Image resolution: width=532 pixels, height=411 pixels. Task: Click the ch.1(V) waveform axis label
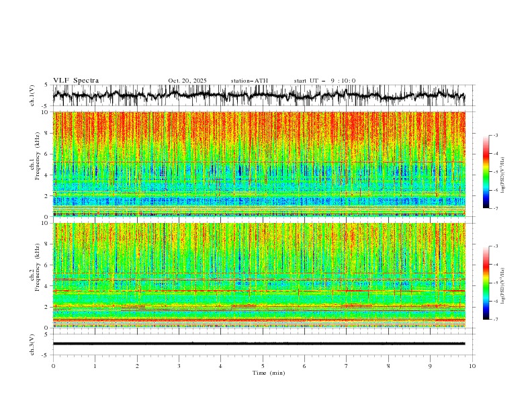[x=32, y=95]
